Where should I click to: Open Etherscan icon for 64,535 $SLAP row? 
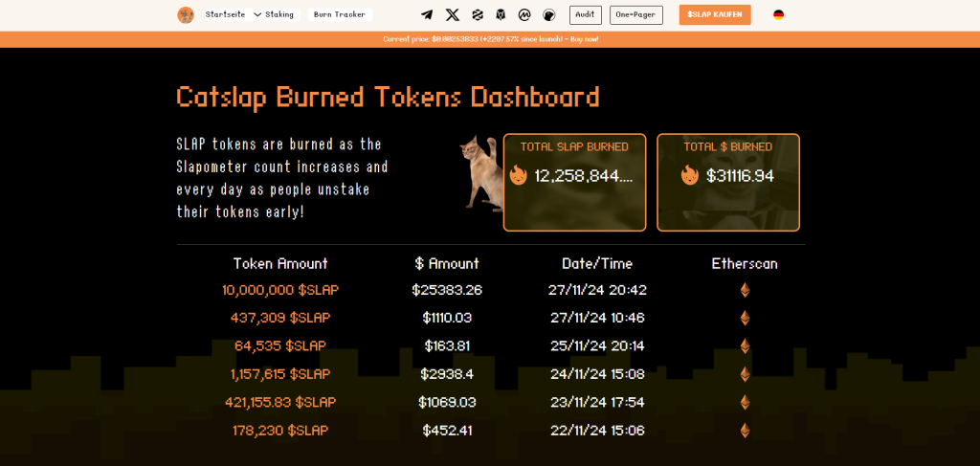[745, 346]
